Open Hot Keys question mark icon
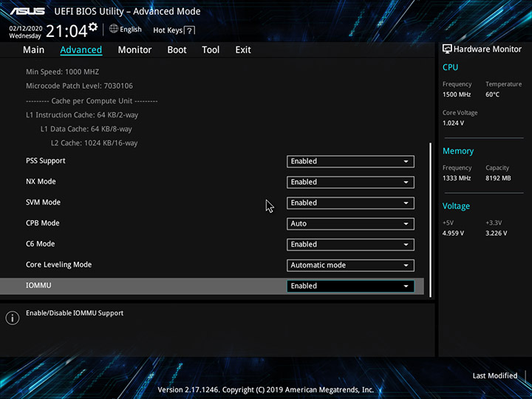Image resolution: width=532 pixels, height=399 pixels. pos(190,30)
